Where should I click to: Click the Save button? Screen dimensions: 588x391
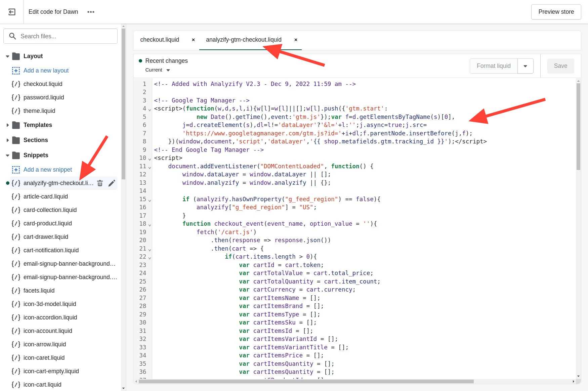[x=560, y=66]
